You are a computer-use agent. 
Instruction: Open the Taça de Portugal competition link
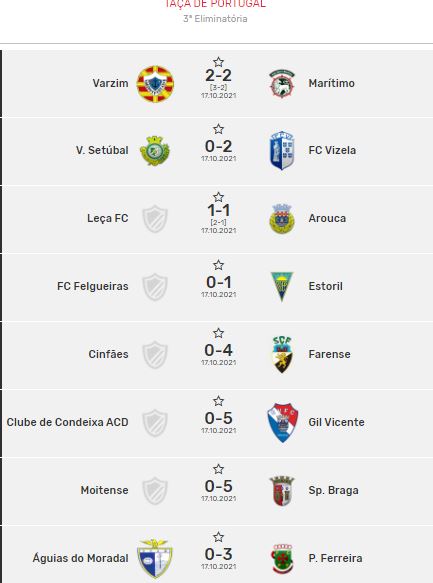(215, 4)
